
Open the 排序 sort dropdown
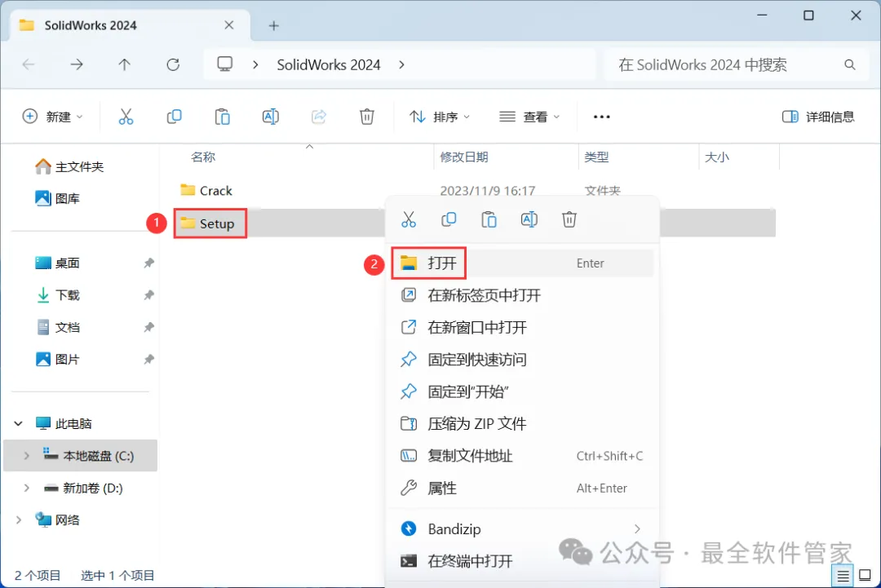coord(440,117)
